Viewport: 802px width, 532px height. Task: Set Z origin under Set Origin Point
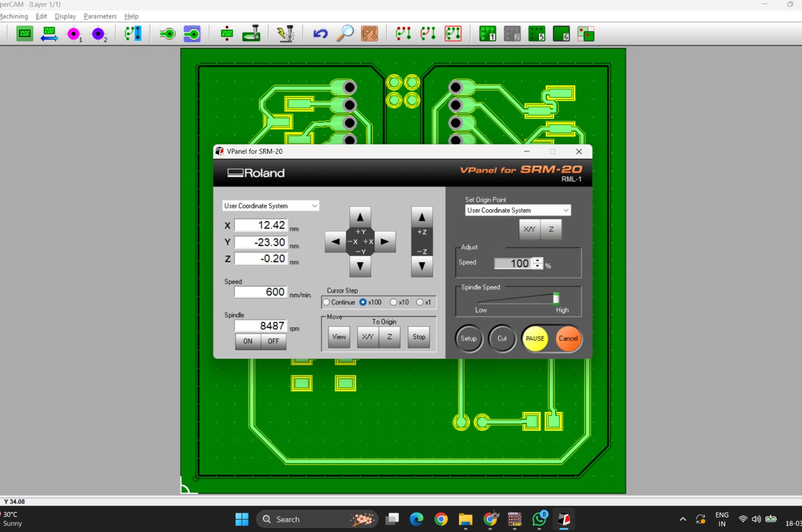[551, 229]
